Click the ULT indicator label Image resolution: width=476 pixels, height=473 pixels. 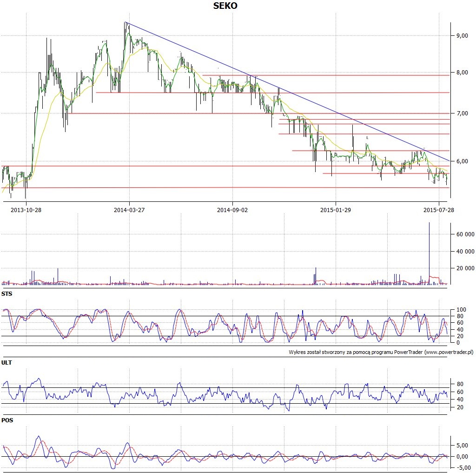tap(7, 362)
